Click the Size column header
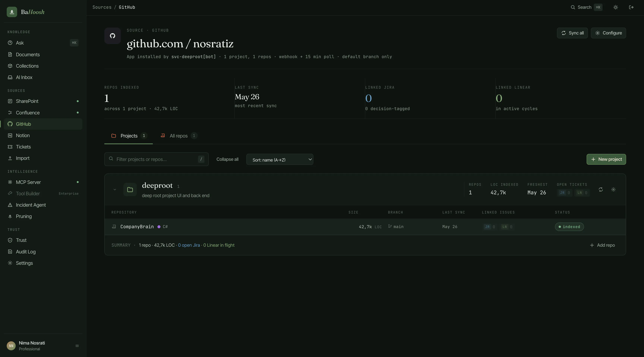The height and width of the screenshot is (357, 644). [353, 212]
